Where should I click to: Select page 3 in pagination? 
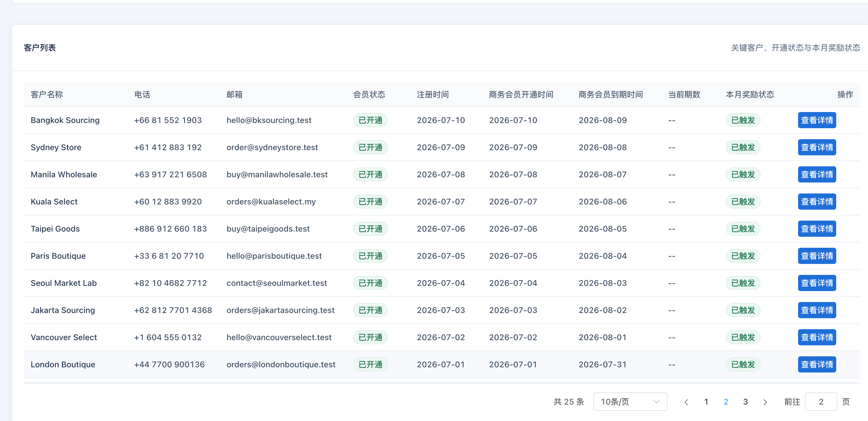pyautogui.click(x=745, y=402)
